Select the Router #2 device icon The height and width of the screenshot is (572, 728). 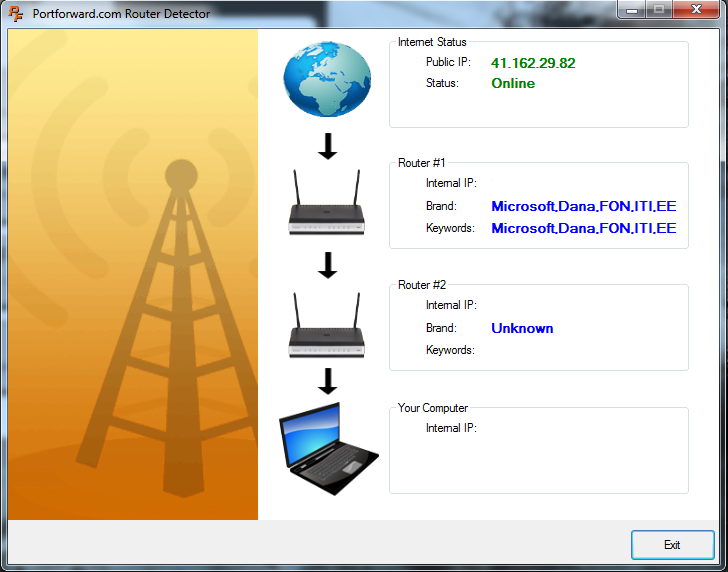coord(326,327)
